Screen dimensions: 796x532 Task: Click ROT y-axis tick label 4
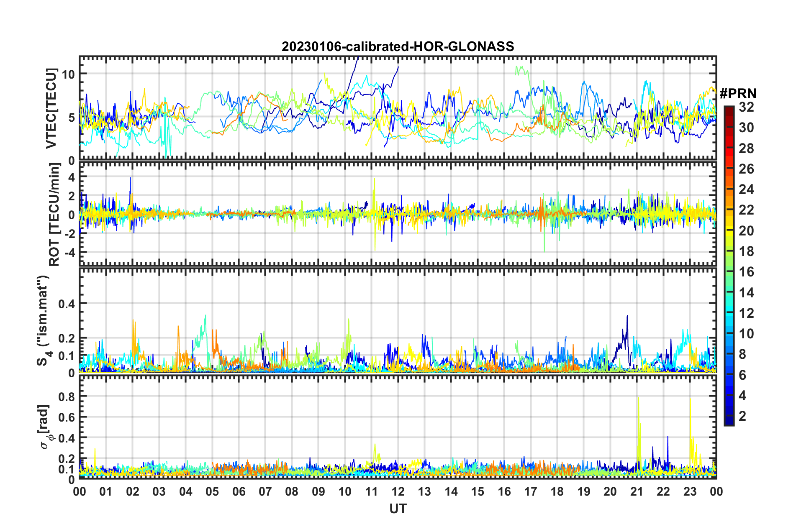tap(72, 177)
